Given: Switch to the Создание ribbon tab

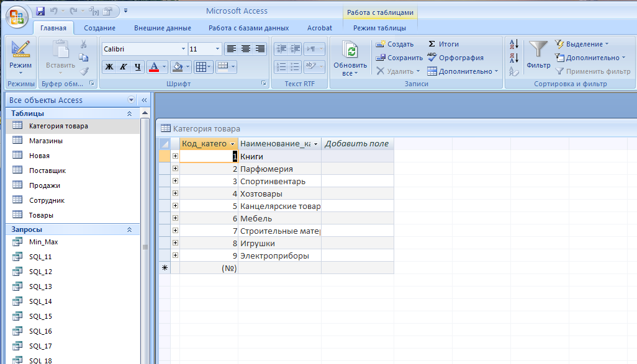Looking at the screenshot, I should [99, 28].
